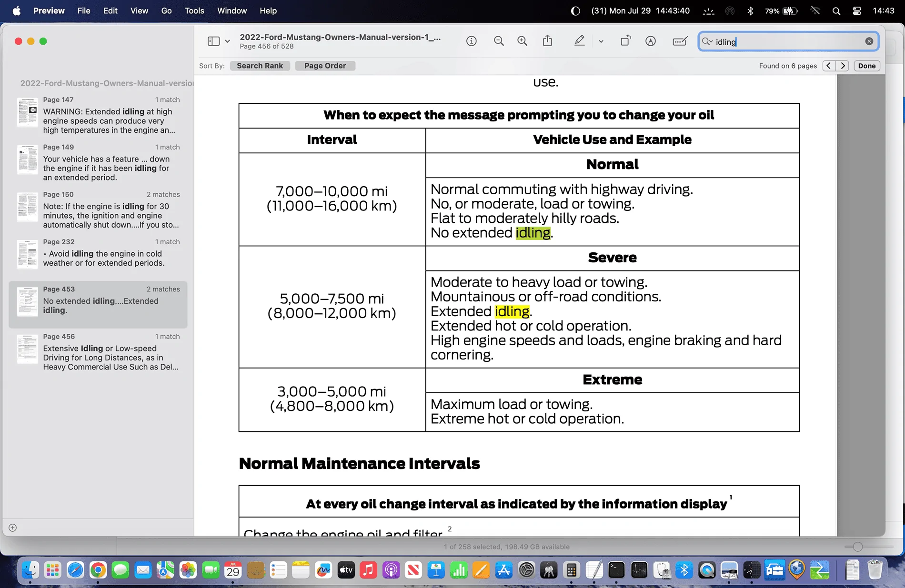Expand the highlight color options chevron
The height and width of the screenshot is (588, 905).
pos(601,41)
